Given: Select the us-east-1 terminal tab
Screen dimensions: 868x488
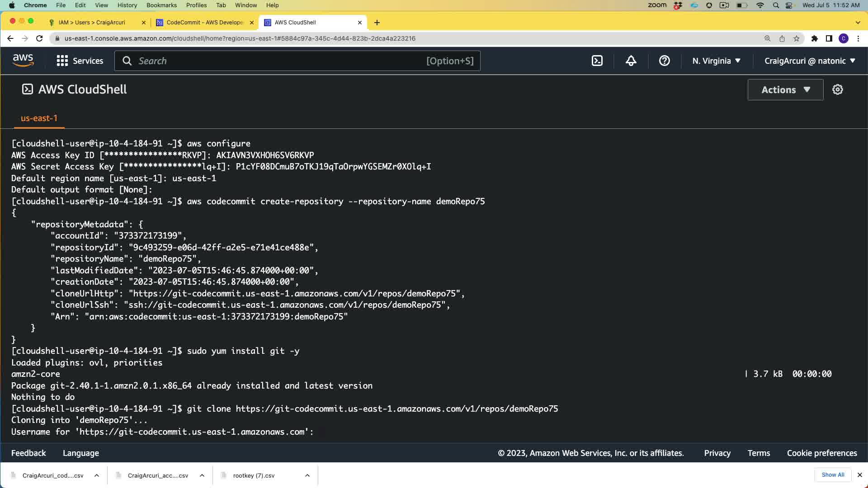Looking at the screenshot, I should coord(39,118).
